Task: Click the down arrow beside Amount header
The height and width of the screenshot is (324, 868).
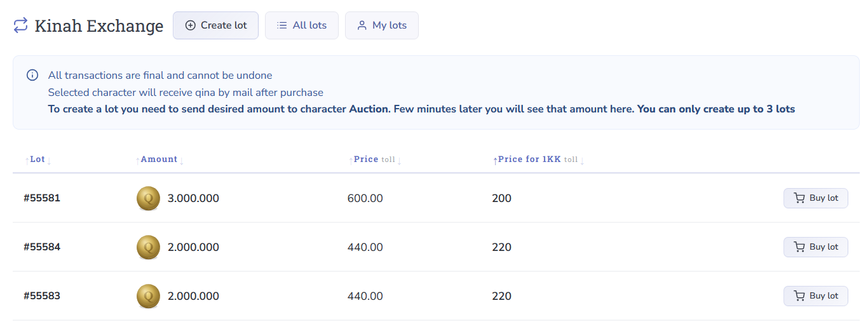Action: tap(182, 161)
